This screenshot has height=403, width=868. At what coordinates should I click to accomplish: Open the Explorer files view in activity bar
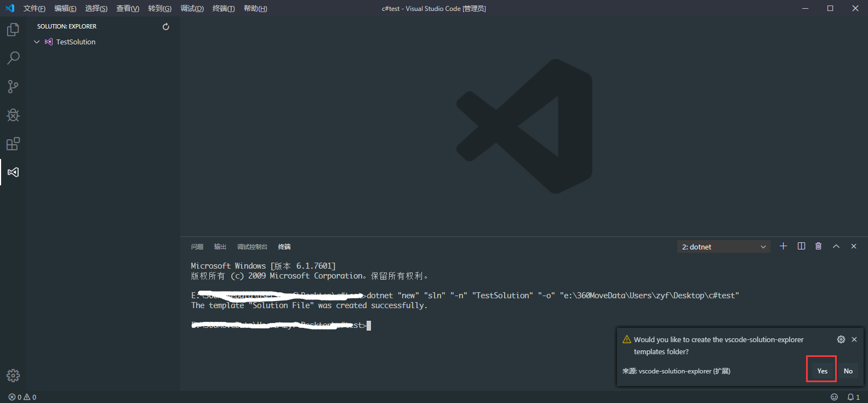tap(13, 30)
